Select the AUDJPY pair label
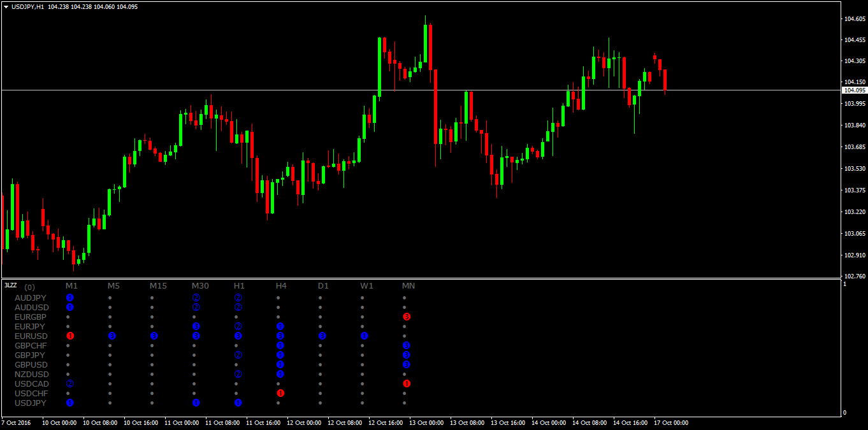 click(31, 297)
